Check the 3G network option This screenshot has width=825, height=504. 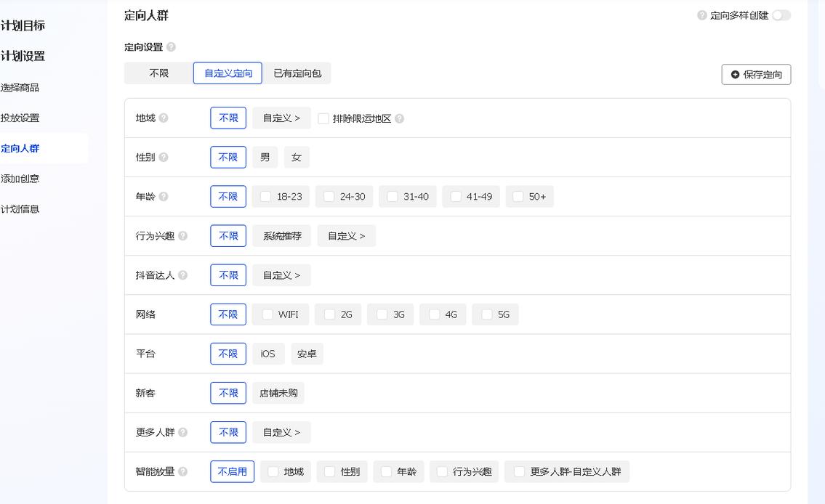(x=382, y=314)
